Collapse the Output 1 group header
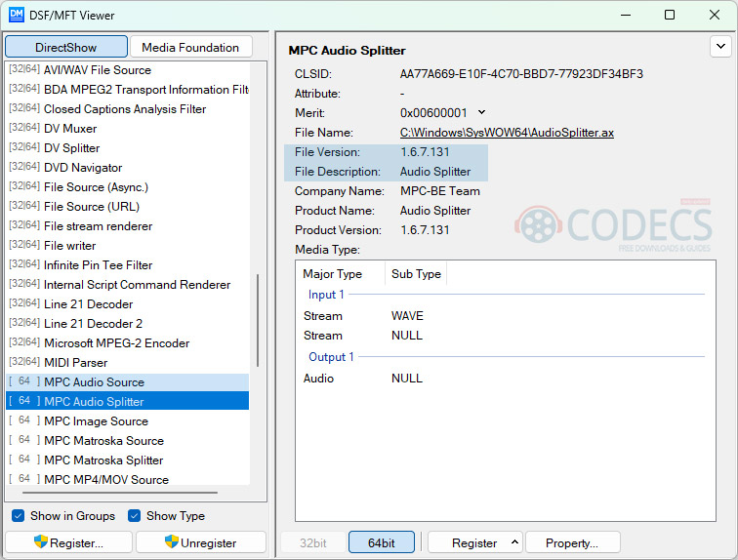Screen dimensions: 738x560 [x=331, y=357]
